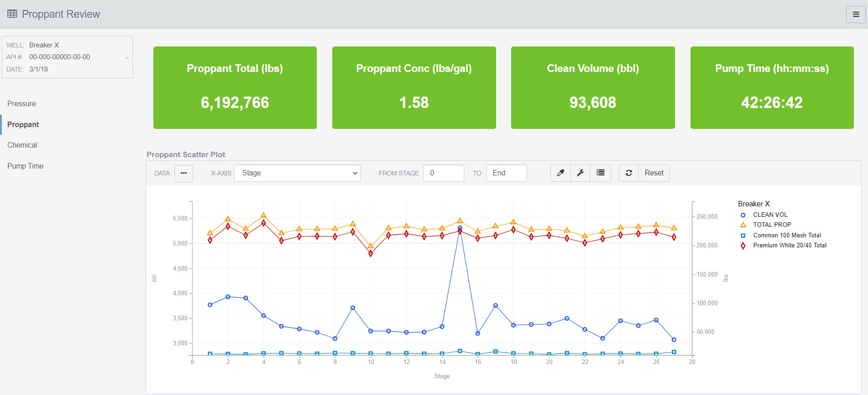Click the Proppant Review table icon

pos(12,14)
